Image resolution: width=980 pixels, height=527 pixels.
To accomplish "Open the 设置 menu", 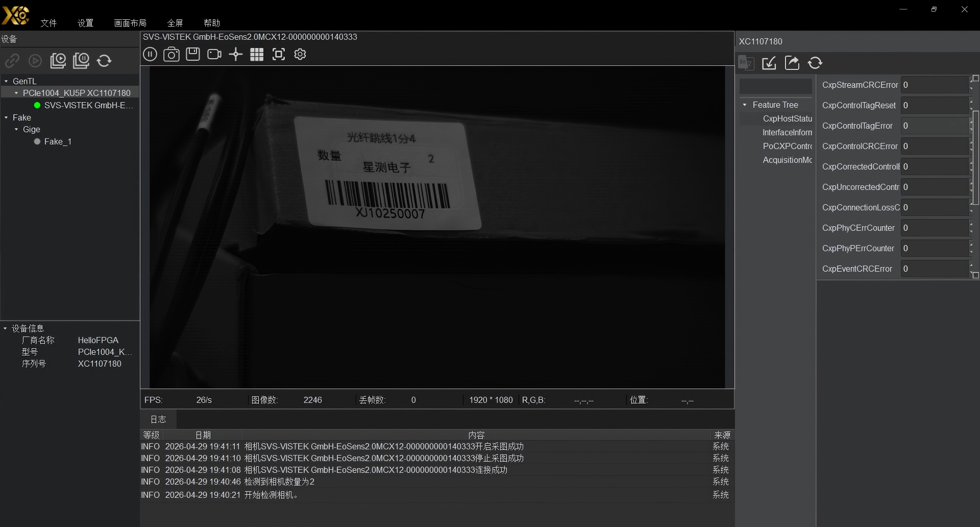I will [86, 23].
